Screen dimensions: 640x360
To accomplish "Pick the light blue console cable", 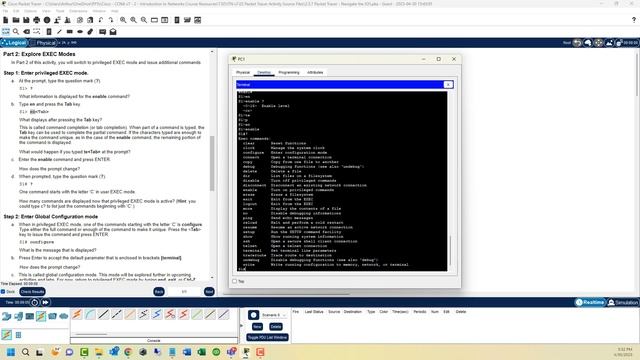I will 90,314.
